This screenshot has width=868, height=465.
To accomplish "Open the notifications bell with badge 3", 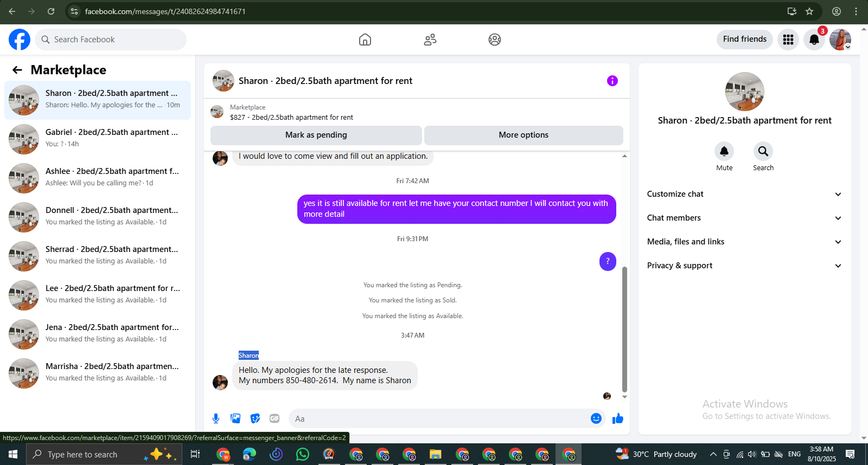I will coord(814,40).
